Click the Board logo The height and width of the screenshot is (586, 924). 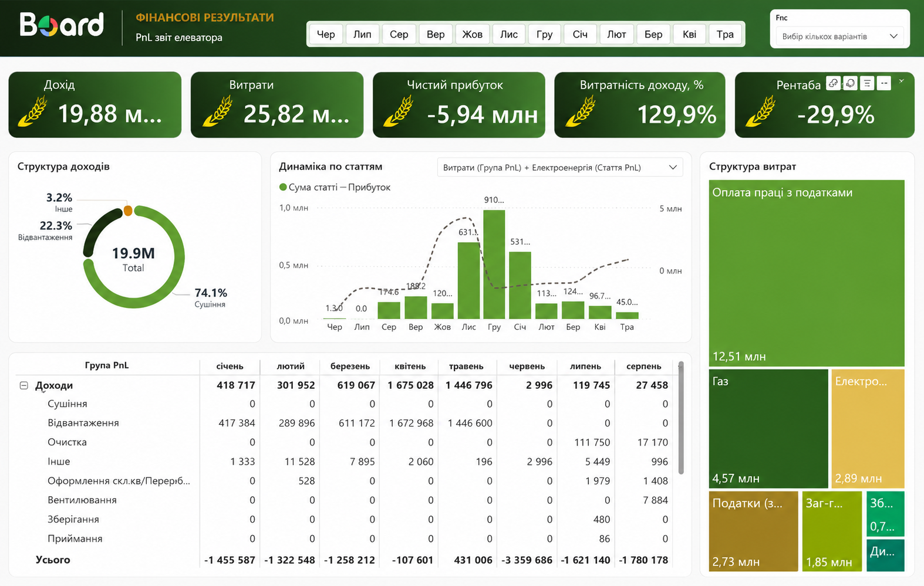(x=62, y=25)
